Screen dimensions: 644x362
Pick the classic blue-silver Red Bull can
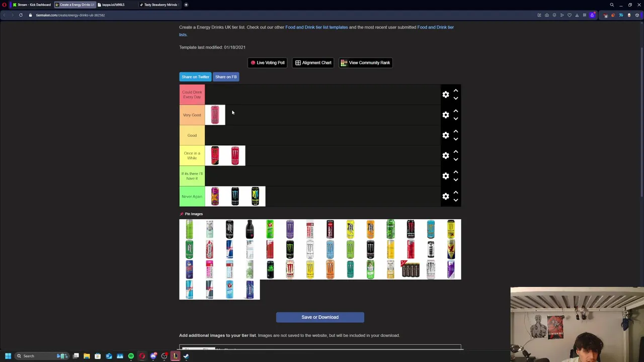pyautogui.click(x=229, y=249)
